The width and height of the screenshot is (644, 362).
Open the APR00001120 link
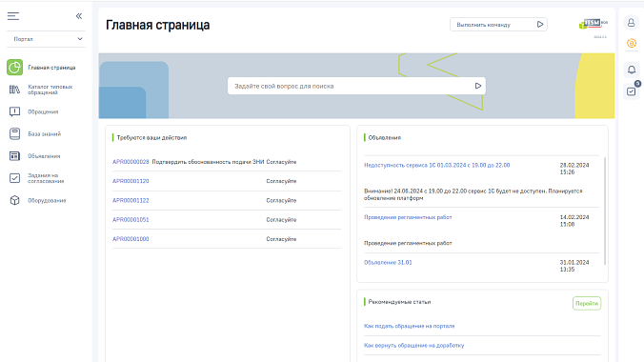click(131, 181)
